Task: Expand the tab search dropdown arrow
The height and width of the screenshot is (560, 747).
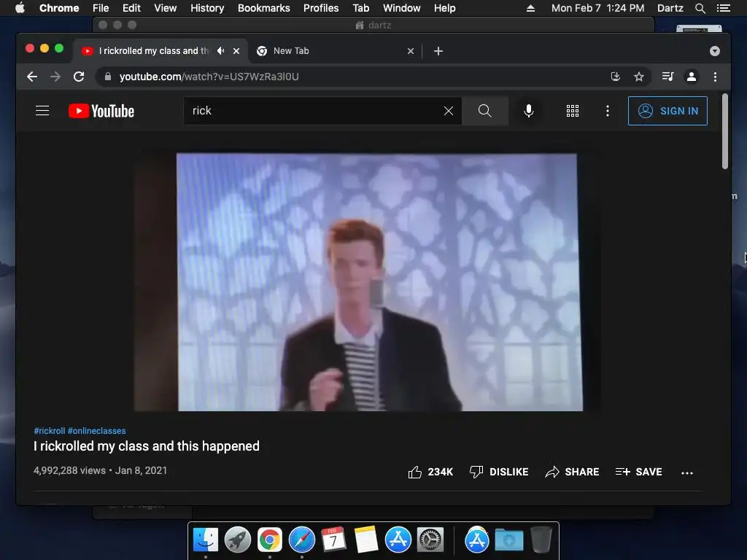Action: (715, 51)
